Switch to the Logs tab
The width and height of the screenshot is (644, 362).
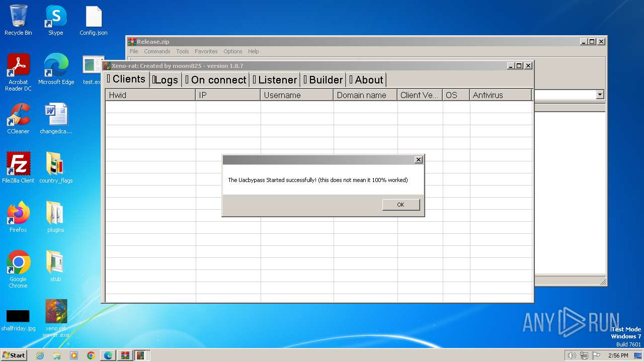(166, 80)
